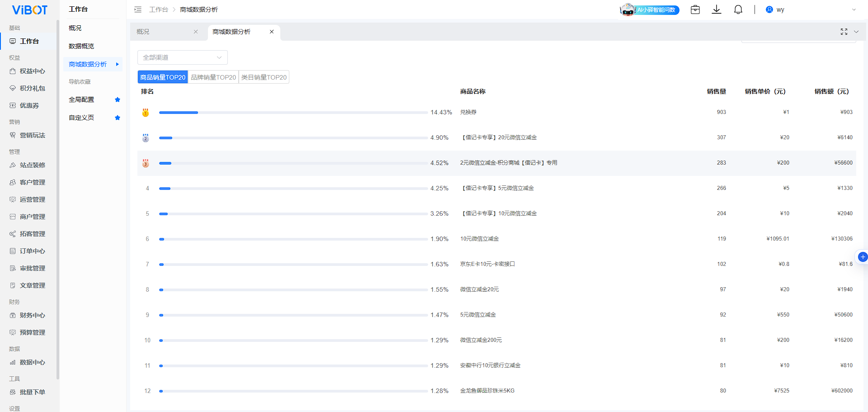Open the 批量下单 sidebar item

click(28, 392)
